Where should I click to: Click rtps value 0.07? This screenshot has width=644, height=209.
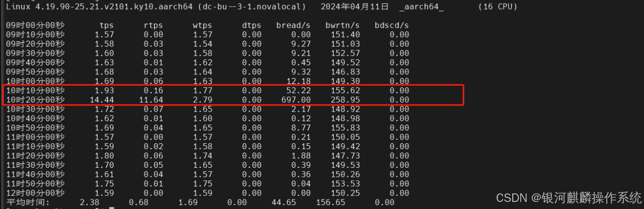[x=153, y=109]
